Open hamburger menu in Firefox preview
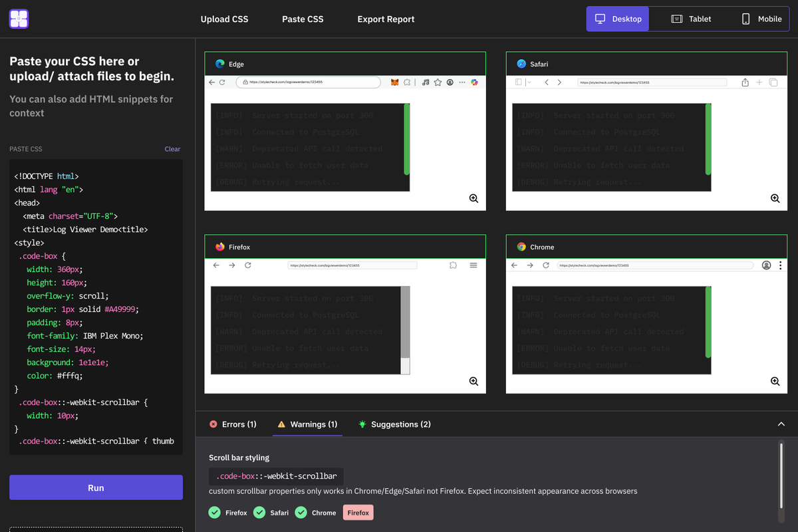This screenshot has height=532, width=798. [x=473, y=265]
